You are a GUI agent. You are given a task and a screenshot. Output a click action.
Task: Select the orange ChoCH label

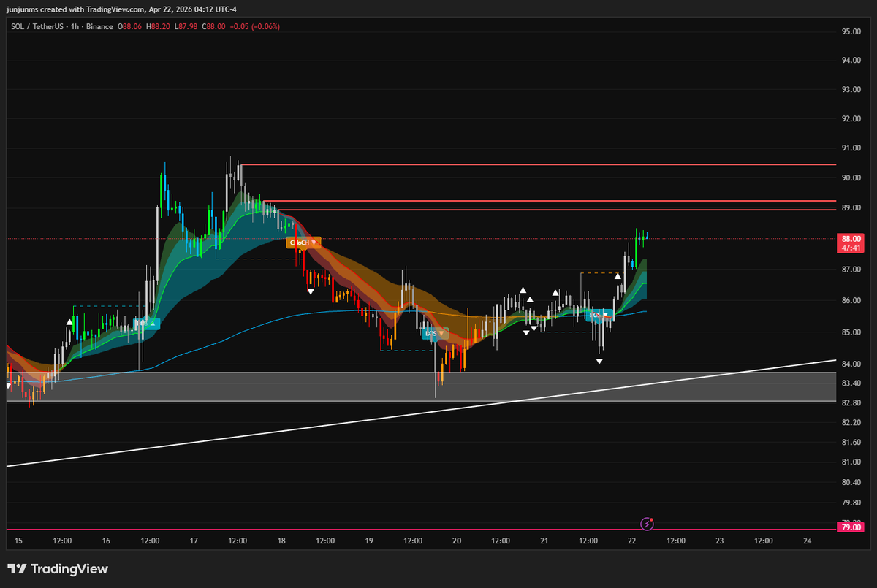point(303,243)
